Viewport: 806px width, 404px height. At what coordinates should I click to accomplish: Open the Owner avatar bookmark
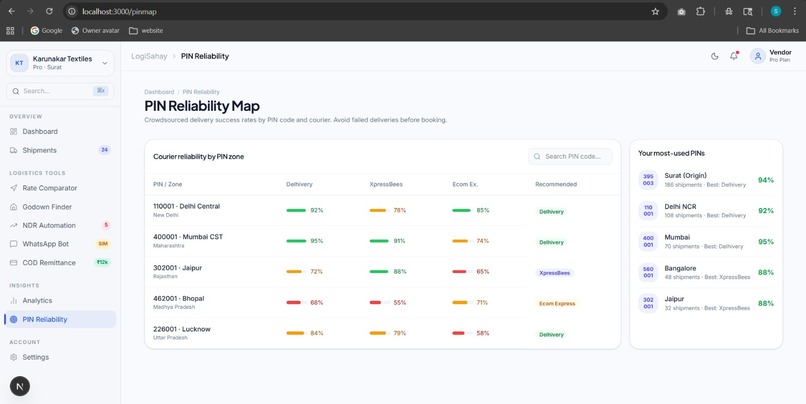[95, 31]
